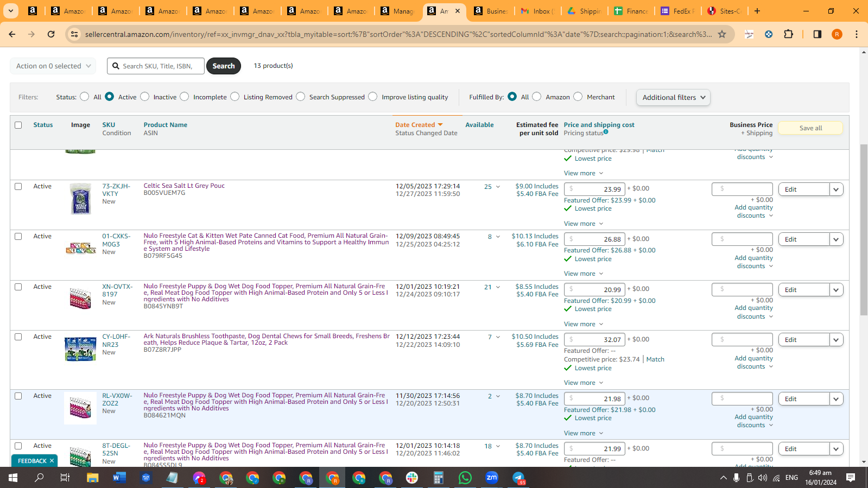
Task: Open File Explorer from the taskbar
Action: pyautogui.click(x=93, y=478)
